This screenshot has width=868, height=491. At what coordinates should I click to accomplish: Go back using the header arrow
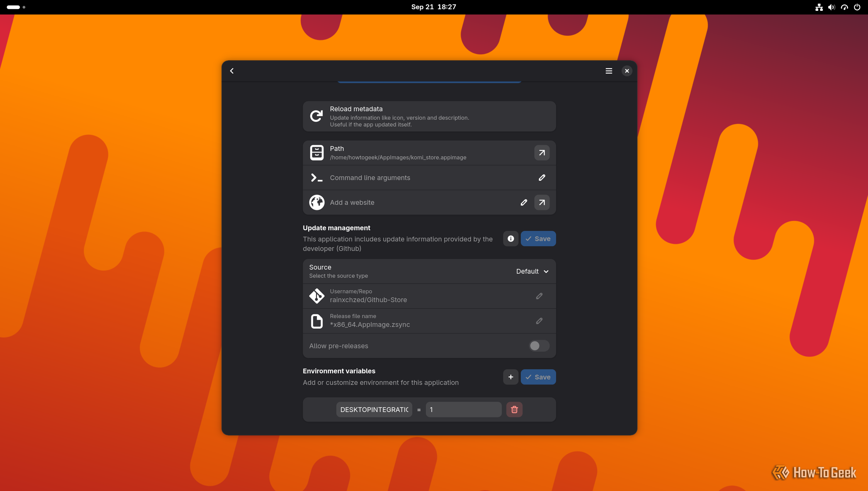click(232, 71)
